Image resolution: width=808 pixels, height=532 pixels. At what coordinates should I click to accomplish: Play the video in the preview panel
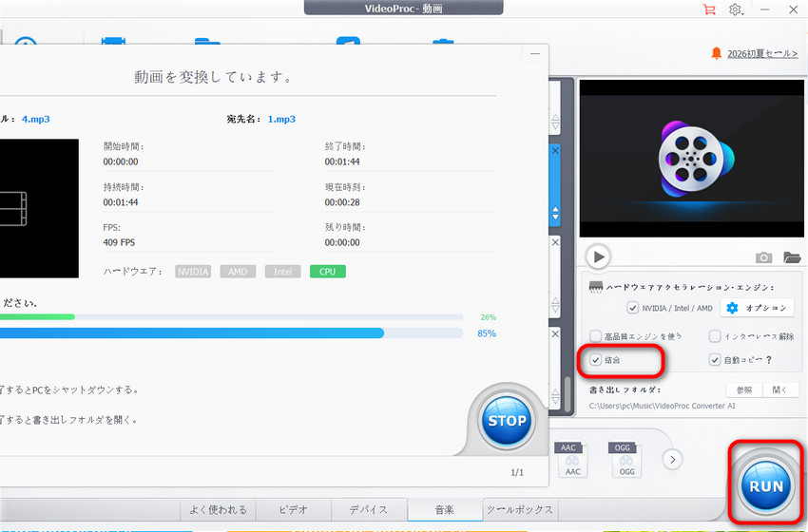click(598, 256)
